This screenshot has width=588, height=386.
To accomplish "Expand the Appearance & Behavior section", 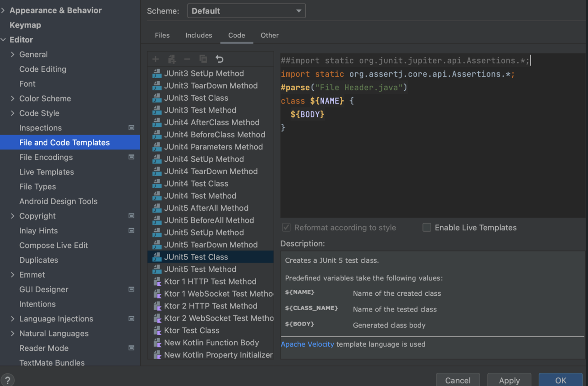I will [4, 10].
